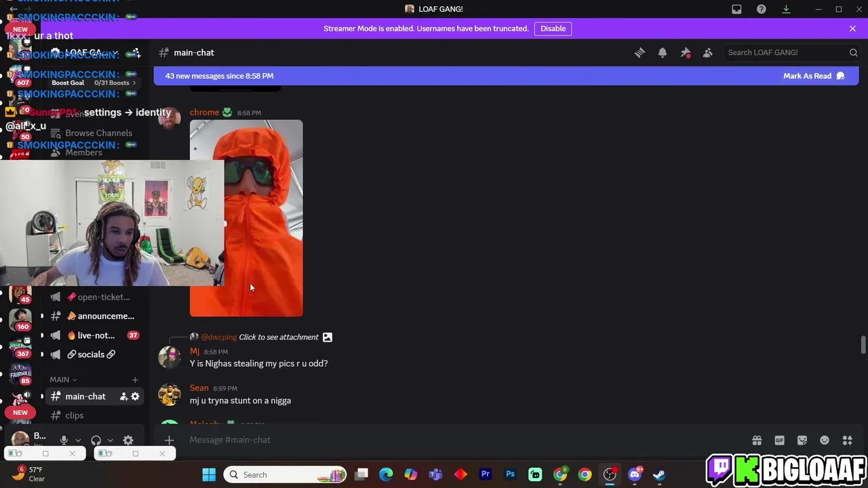Open user settings gear near mic controls
868x488 pixels.
(128, 440)
